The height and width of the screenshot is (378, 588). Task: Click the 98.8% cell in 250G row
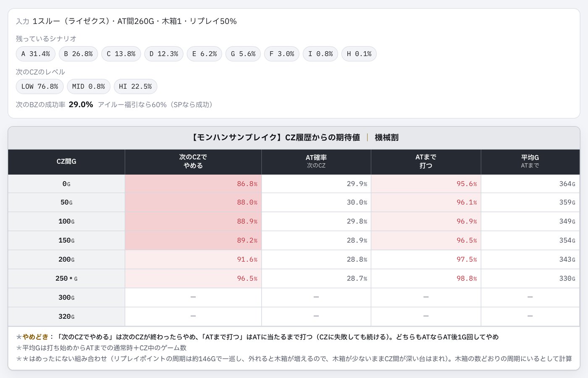426,279
